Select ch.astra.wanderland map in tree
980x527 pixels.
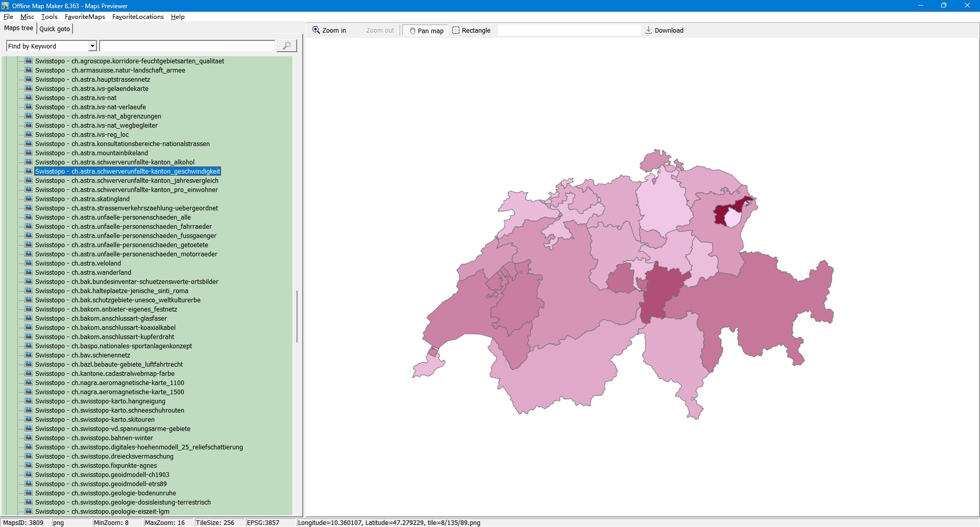83,272
